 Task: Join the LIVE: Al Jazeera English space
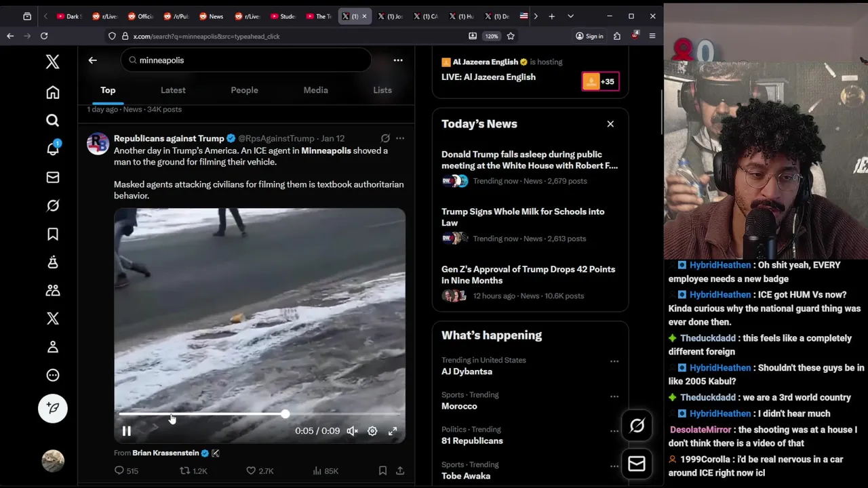pos(488,77)
